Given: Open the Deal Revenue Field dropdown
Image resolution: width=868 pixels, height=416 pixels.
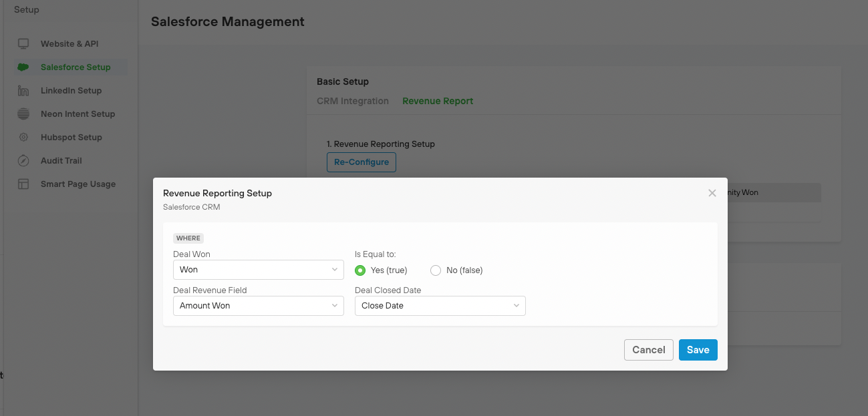Looking at the screenshot, I should [259, 306].
